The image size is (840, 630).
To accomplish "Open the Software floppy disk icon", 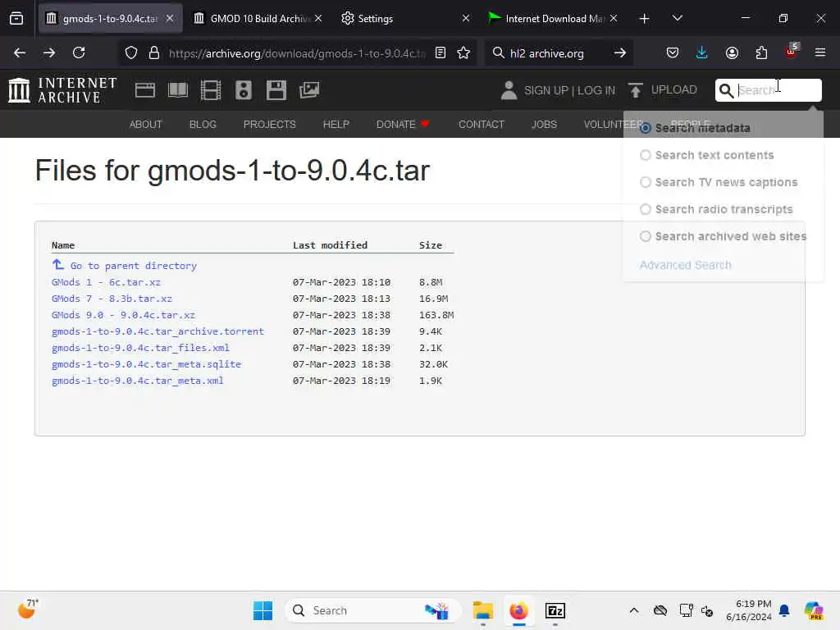I will tap(276, 90).
